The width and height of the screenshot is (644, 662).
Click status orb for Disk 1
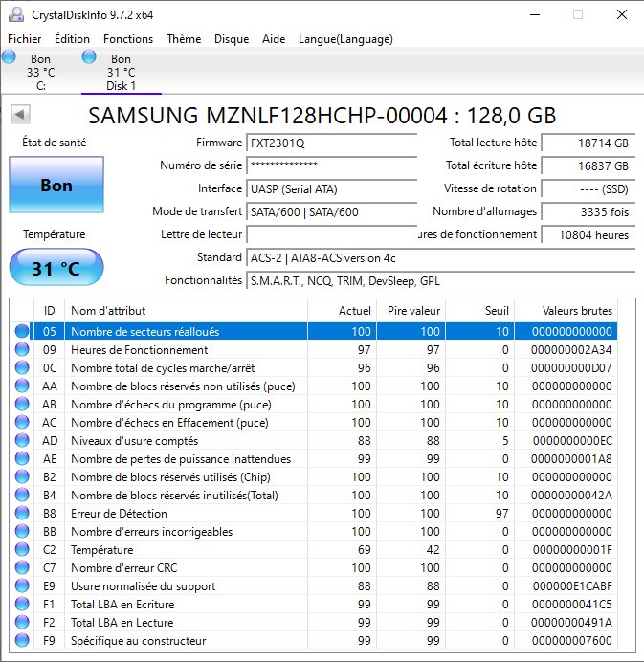coord(89,56)
